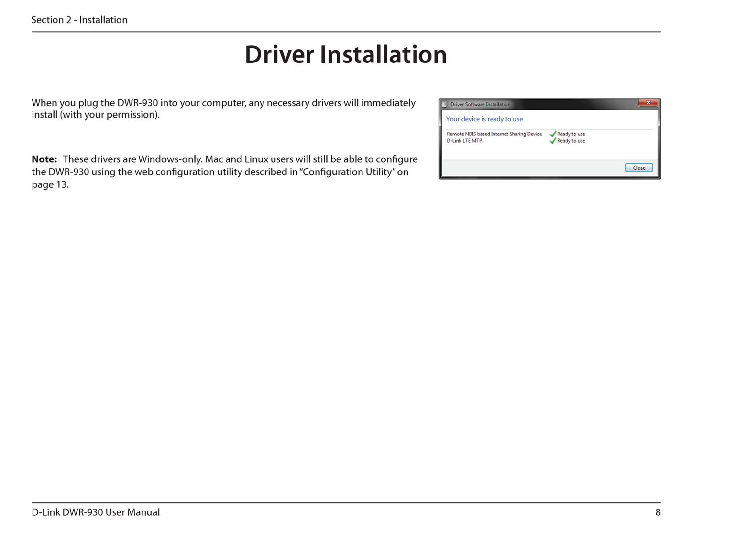
Task: Close the Driver Software Installation dialog with the red X
Action: point(648,103)
